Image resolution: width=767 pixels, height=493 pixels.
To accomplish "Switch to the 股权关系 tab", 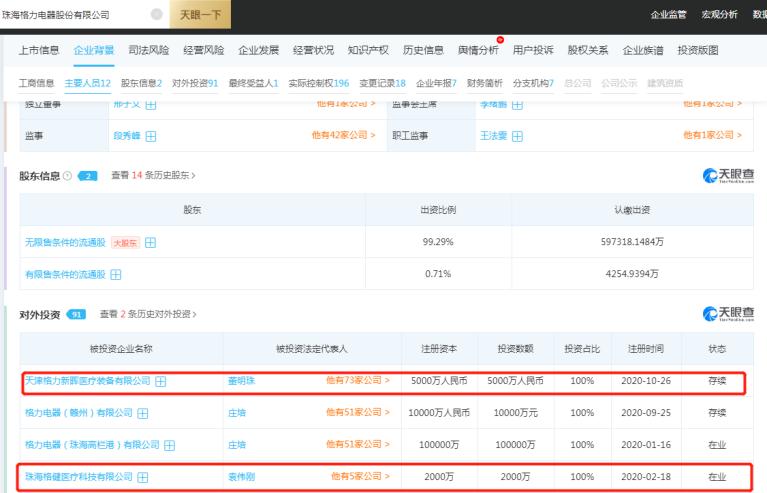I will 587,50.
